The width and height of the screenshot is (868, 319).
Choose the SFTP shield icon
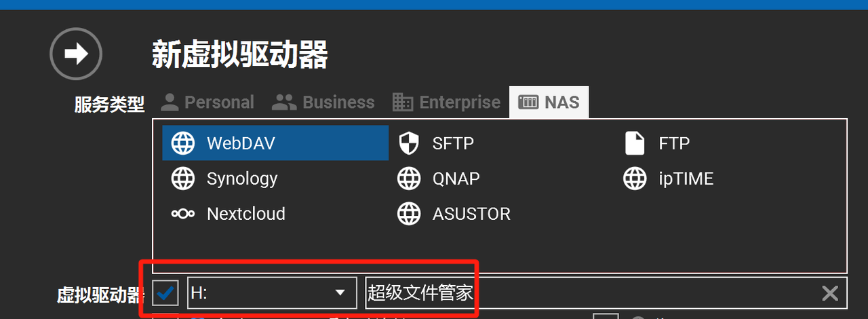[x=409, y=143]
